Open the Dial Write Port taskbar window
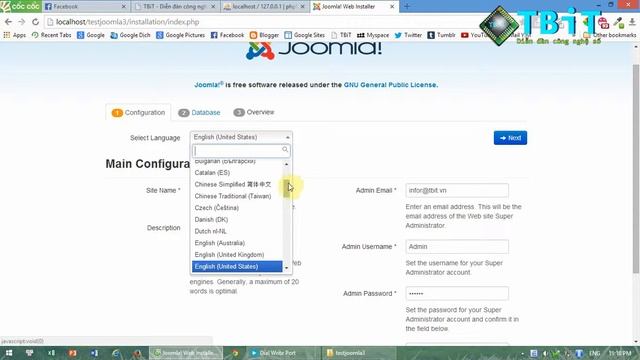The image size is (640, 360). (x=283, y=353)
